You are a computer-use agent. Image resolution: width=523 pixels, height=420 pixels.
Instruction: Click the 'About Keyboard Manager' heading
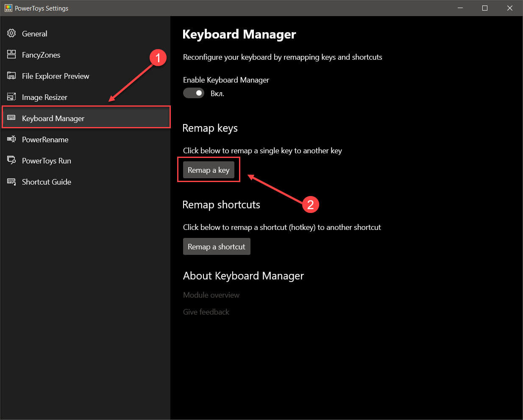pyautogui.click(x=243, y=276)
